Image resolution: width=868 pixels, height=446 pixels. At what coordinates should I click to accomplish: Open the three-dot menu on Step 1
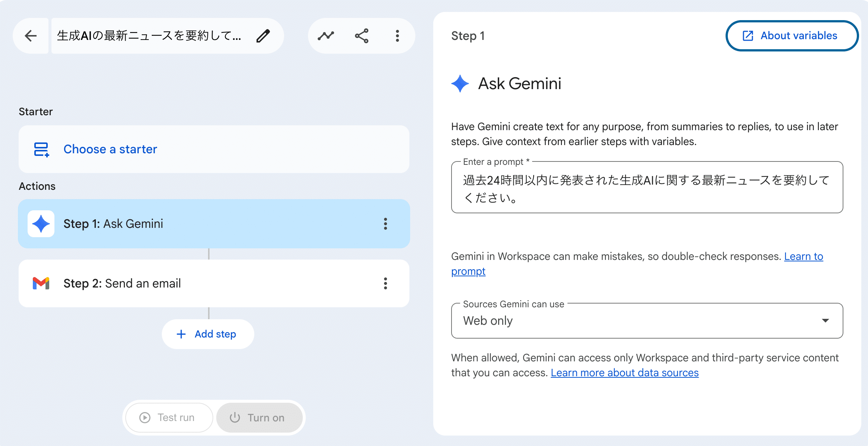(386, 224)
